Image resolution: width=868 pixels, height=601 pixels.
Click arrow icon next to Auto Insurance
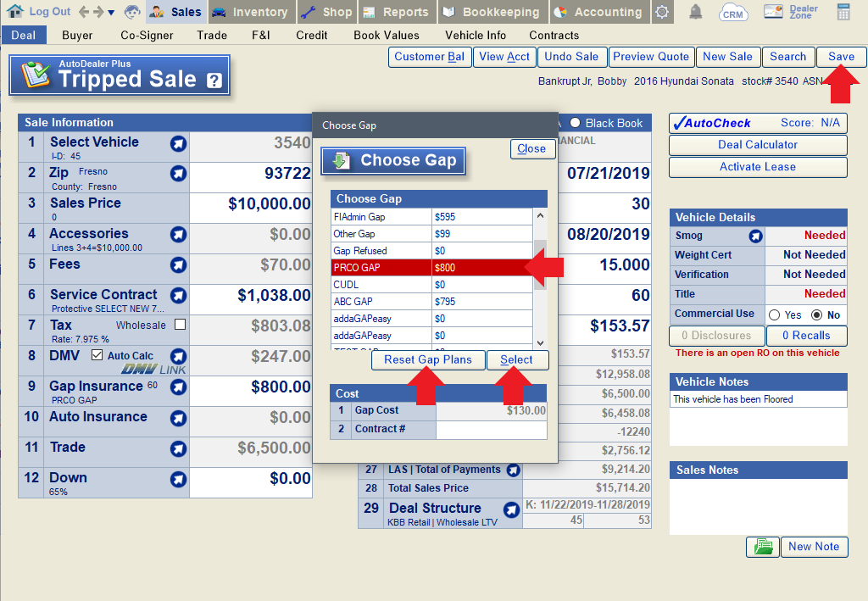178,418
